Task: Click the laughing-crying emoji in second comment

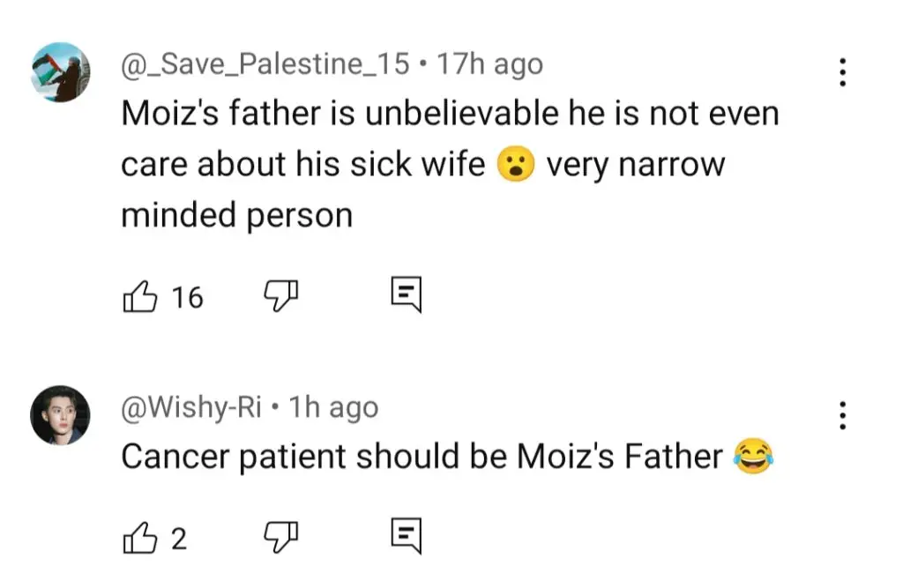Action: 752,457
